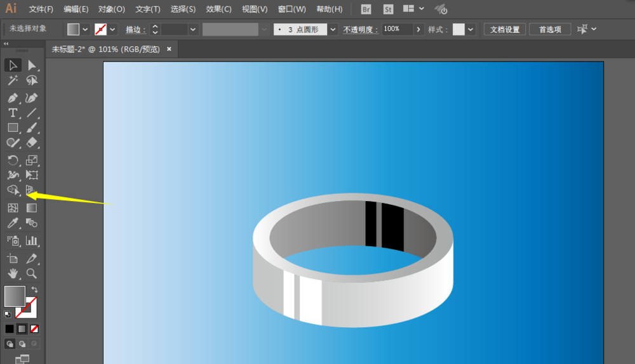The height and width of the screenshot is (364, 635).
Task: Open the 3 点圆形 brush dropdown
Action: [333, 29]
